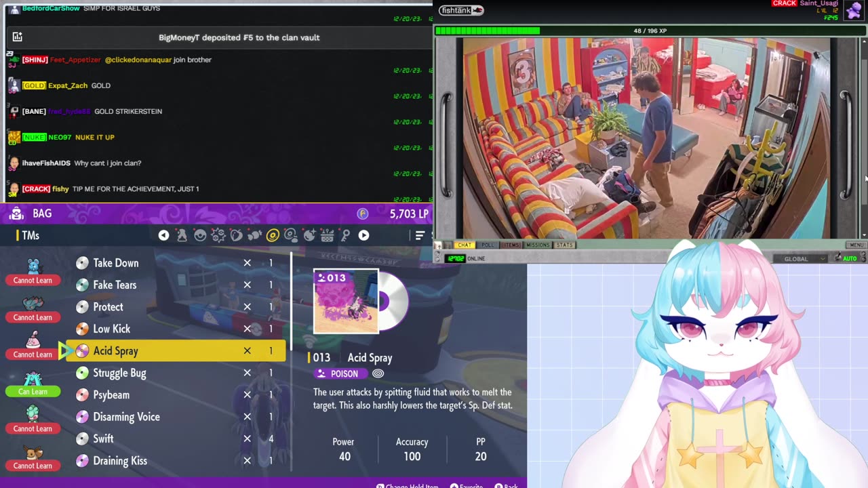
Task: Select the highlighted TMs pocket disc icon
Action: [x=273, y=235]
